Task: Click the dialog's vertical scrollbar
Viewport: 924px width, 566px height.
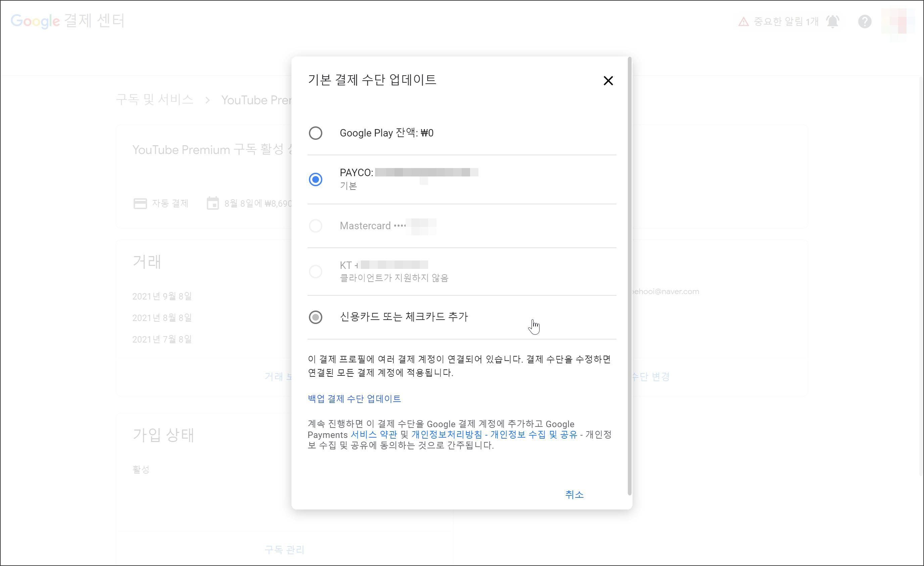Action: click(629, 276)
